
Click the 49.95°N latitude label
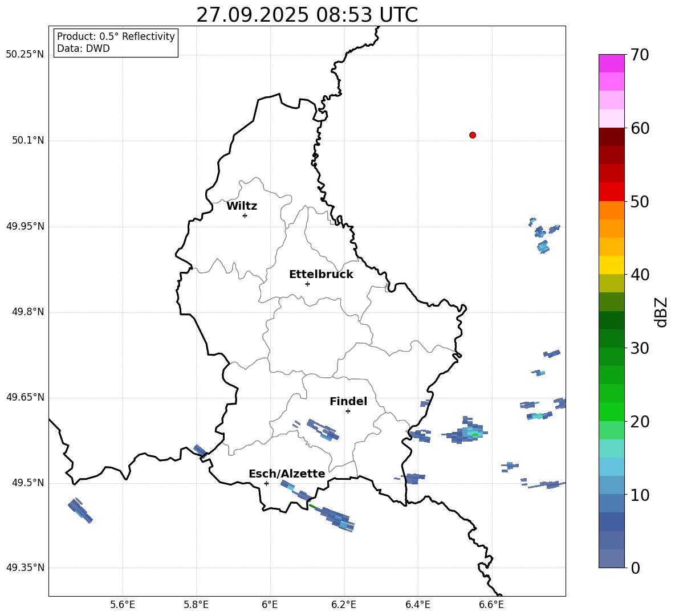[25, 226]
